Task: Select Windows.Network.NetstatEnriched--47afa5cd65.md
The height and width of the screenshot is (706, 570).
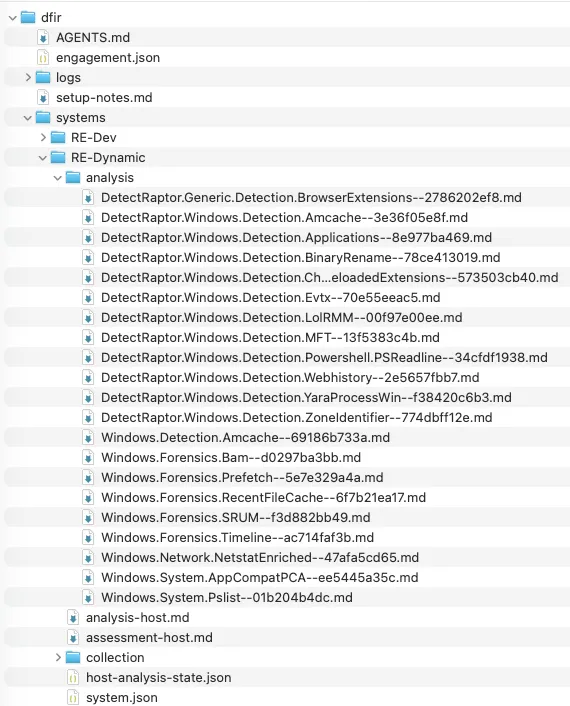Action: tap(260, 557)
